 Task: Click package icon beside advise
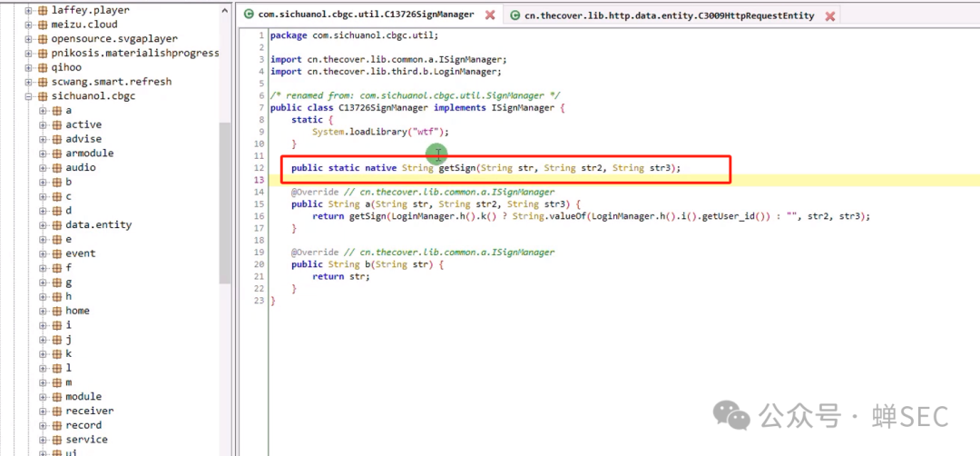tap(57, 140)
